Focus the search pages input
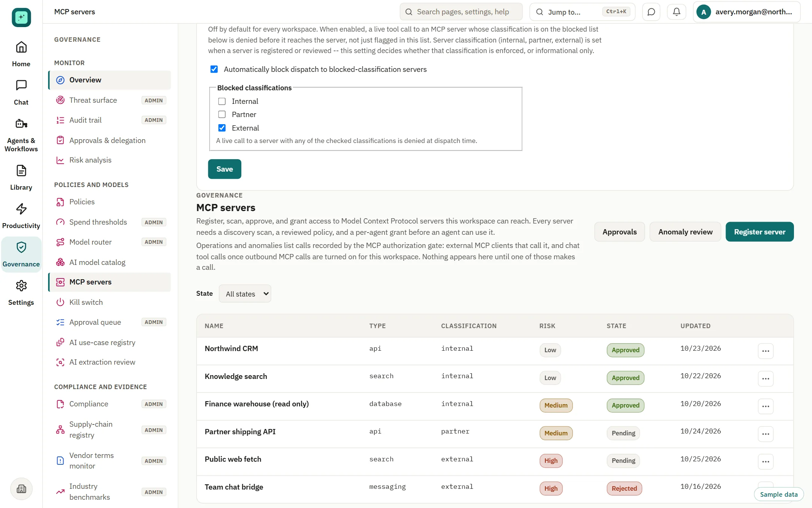 (x=461, y=12)
